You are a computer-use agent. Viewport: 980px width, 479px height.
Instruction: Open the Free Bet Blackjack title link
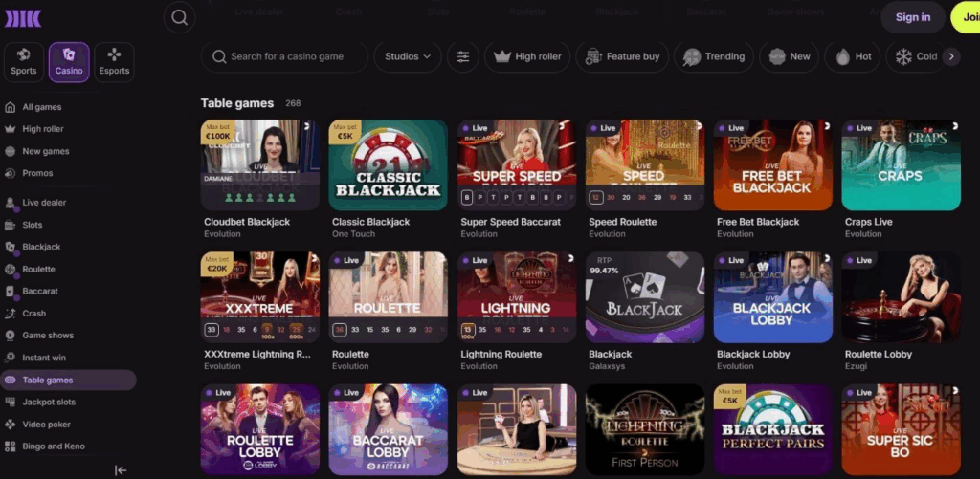[x=758, y=222]
